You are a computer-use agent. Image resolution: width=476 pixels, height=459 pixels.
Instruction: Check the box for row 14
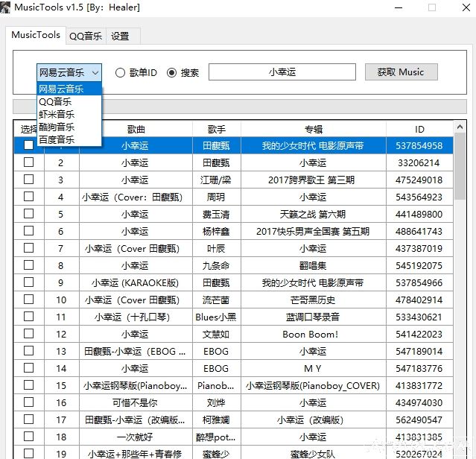pyautogui.click(x=28, y=368)
